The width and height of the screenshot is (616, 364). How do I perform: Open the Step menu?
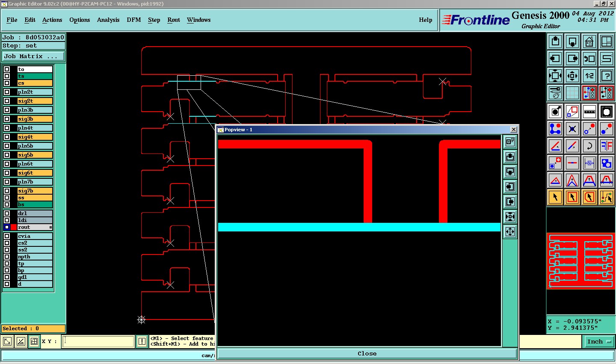point(154,20)
